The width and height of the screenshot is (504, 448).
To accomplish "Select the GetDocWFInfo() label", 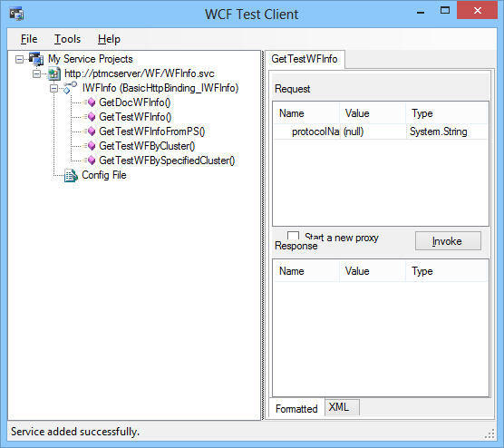I will 135,102.
